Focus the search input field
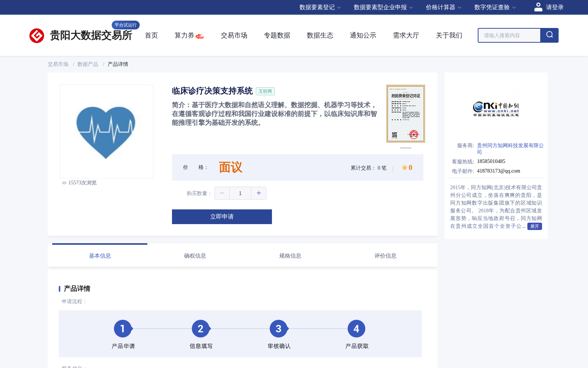The height and width of the screenshot is (368, 588). [509, 35]
